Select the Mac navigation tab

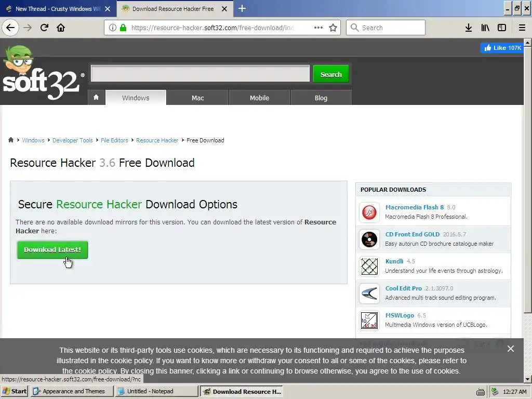[198, 98]
